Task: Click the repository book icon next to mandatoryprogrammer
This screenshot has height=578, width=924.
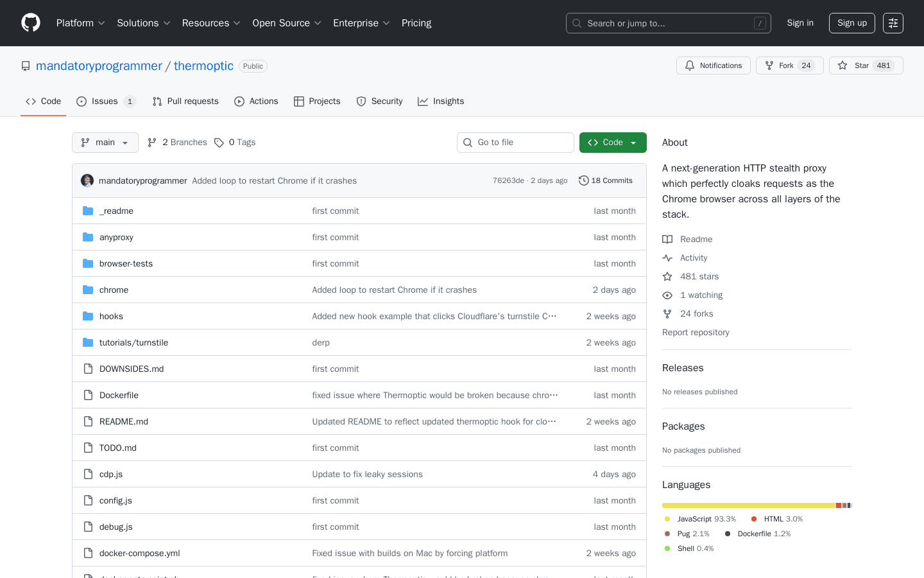Action: coord(26,66)
